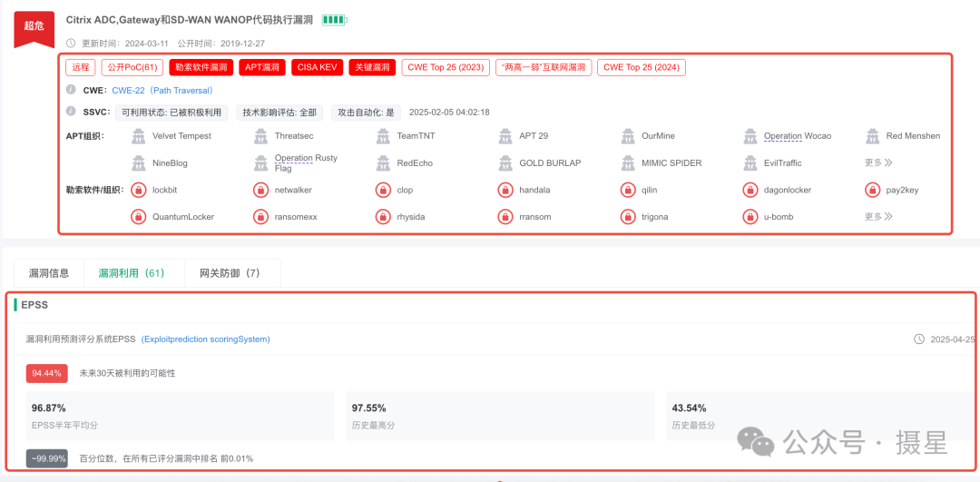Click the APT漏洞 tag
This screenshot has height=482, width=980.
tap(262, 67)
